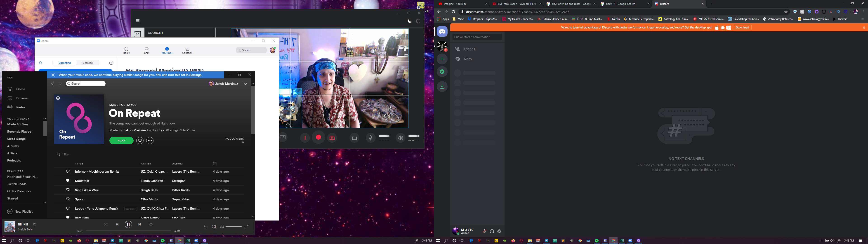Open the Twitch JAMs playlist
The width and height of the screenshot is (868, 244).
(x=17, y=184)
